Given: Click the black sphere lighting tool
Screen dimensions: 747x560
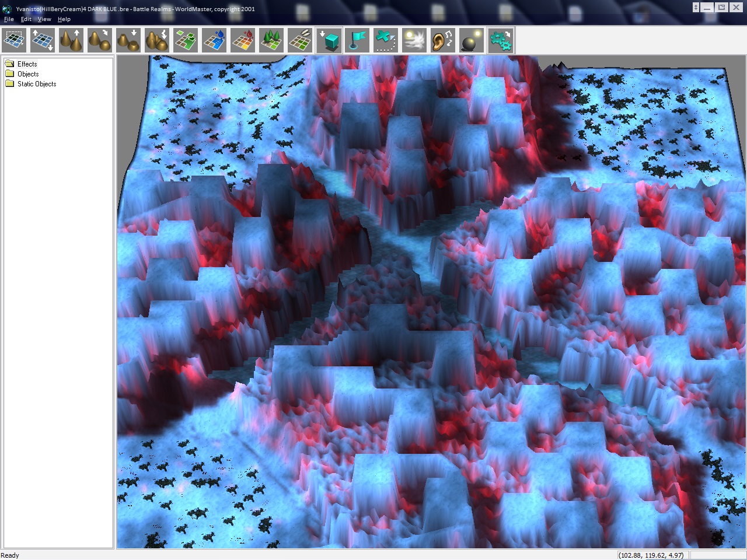Looking at the screenshot, I should (472, 41).
